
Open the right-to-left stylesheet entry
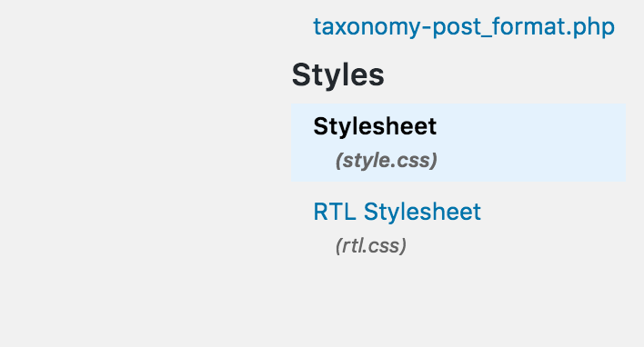click(x=397, y=212)
